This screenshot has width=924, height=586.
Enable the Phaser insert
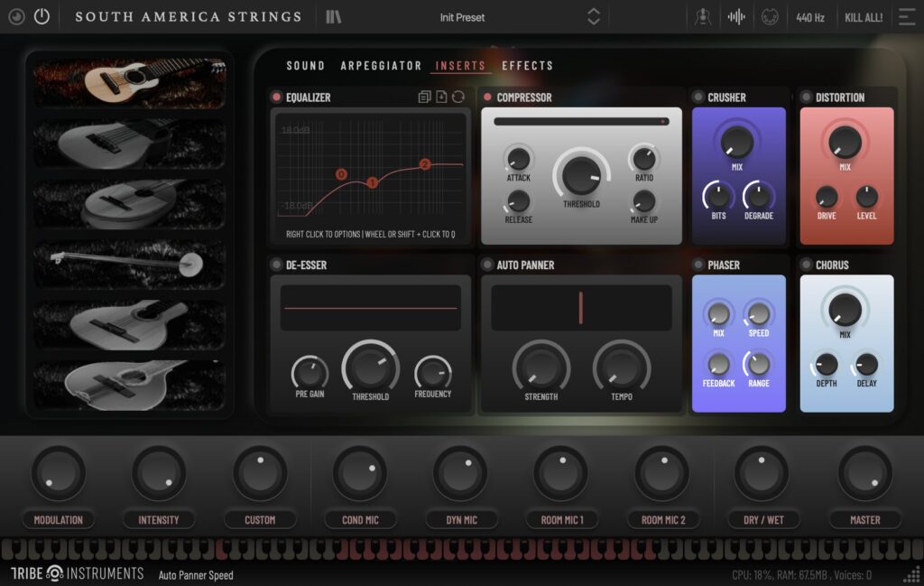[698, 265]
